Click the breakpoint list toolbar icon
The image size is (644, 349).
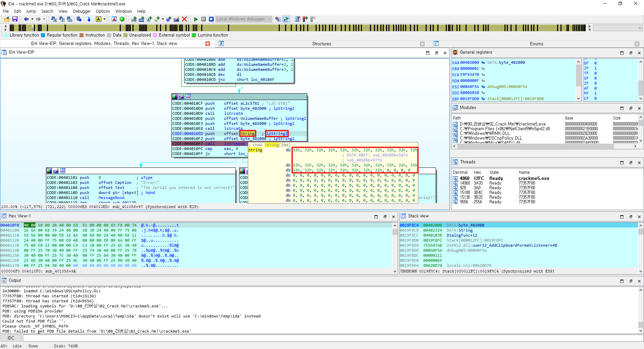tap(297, 19)
